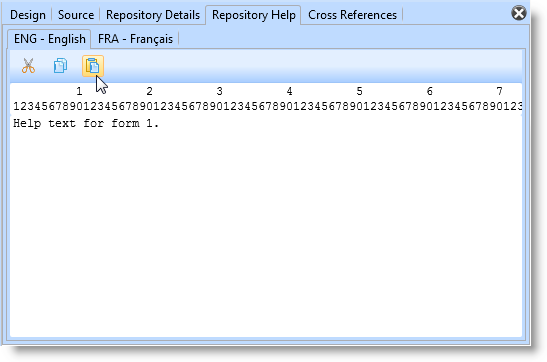The width and height of the screenshot is (547, 362).
Task: Close the editor with the X icon
Action: (519, 14)
